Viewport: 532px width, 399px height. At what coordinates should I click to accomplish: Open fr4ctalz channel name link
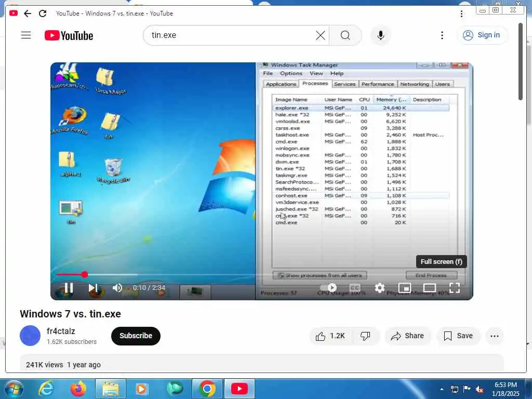coord(61,331)
